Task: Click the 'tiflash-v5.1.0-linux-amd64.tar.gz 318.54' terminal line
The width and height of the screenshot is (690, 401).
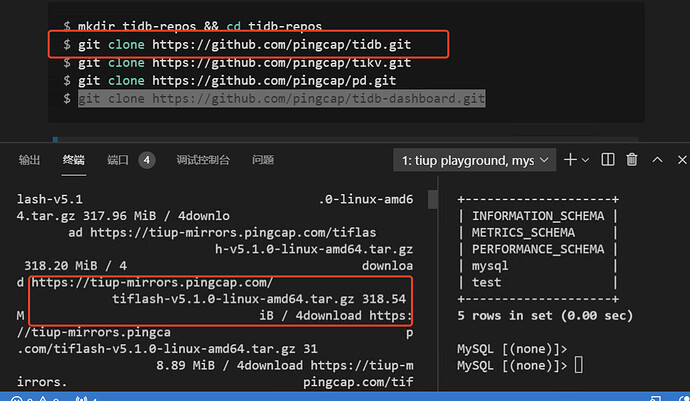Action: pyautogui.click(x=259, y=299)
